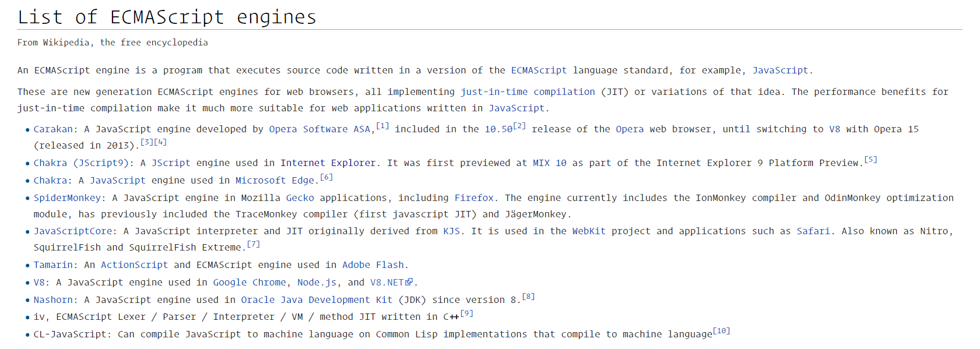Open the external link icon beside V8.NET
Image resolution: width=980 pixels, height=349 pixels.
tap(409, 282)
